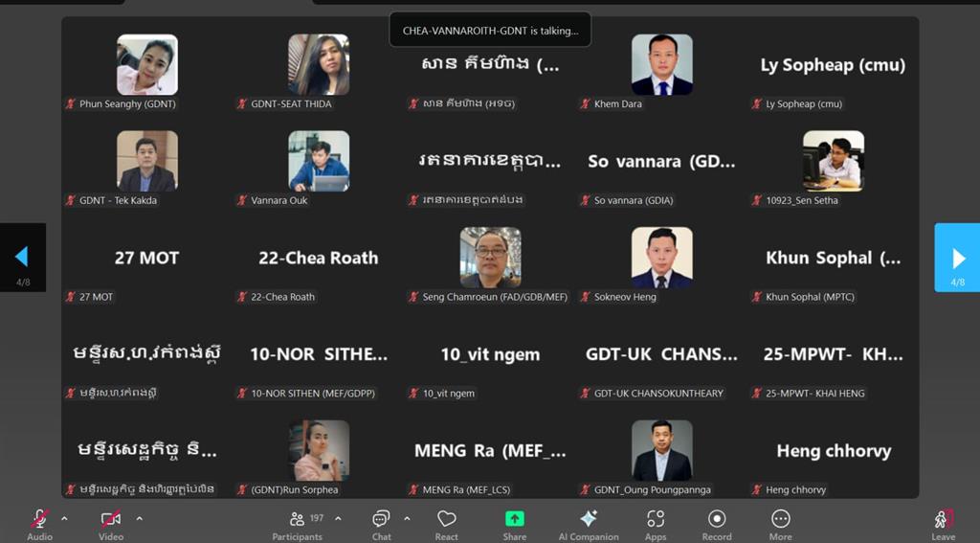Start camera with the Video button

pos(111,524)
